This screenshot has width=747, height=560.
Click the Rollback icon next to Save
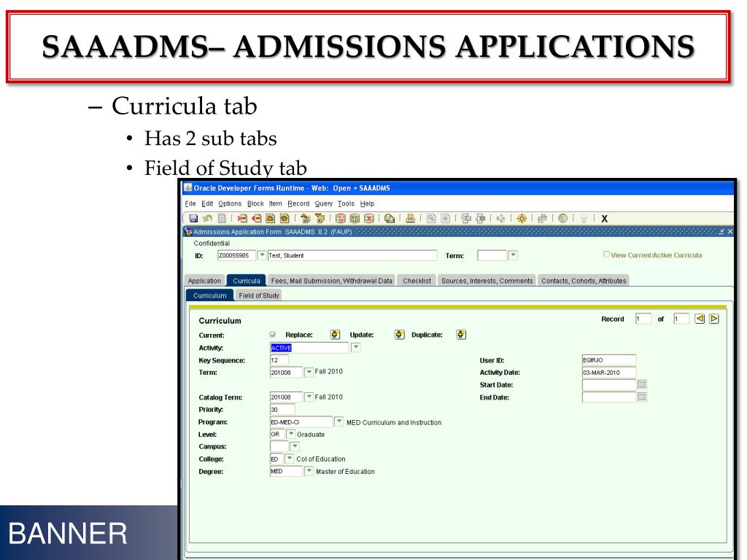click(207, 219)
